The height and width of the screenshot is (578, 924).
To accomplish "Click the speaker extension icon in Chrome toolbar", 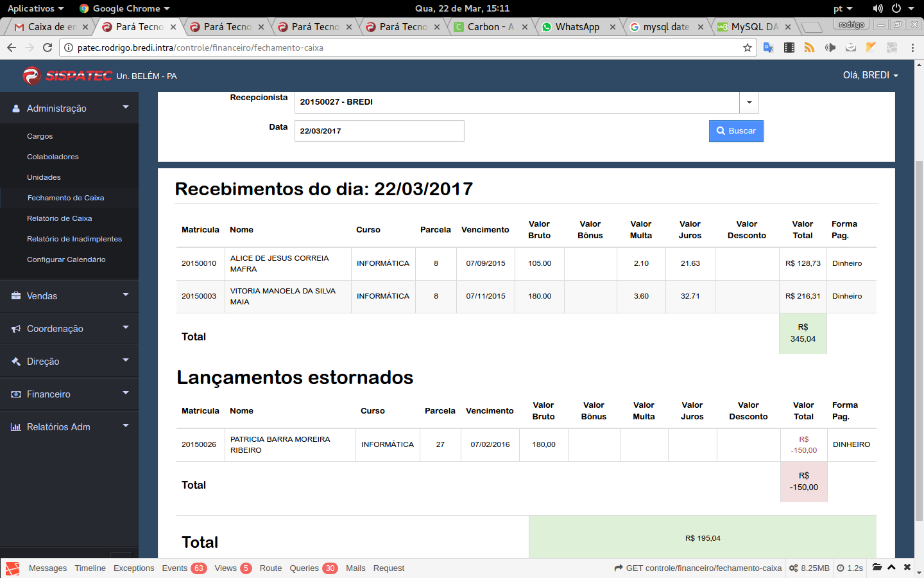I will point(830,48).
